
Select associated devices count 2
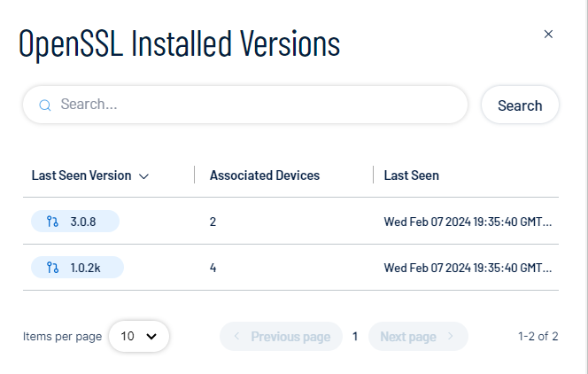point(213,222)
